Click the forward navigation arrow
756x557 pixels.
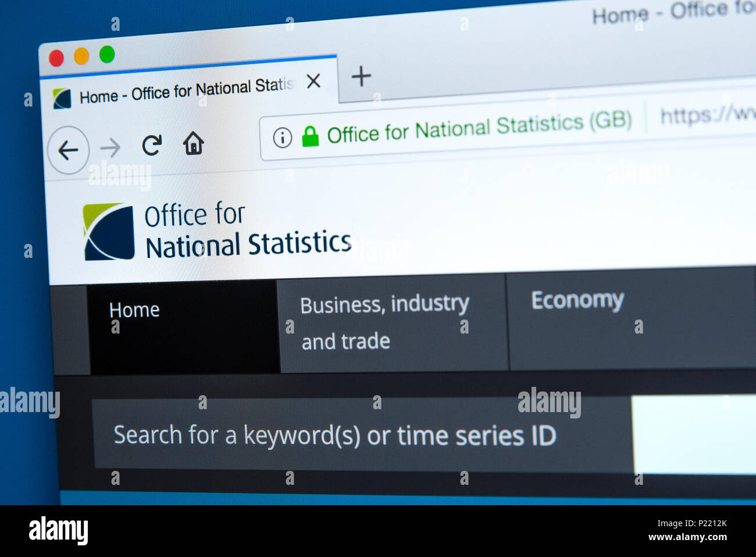point(110,148)
